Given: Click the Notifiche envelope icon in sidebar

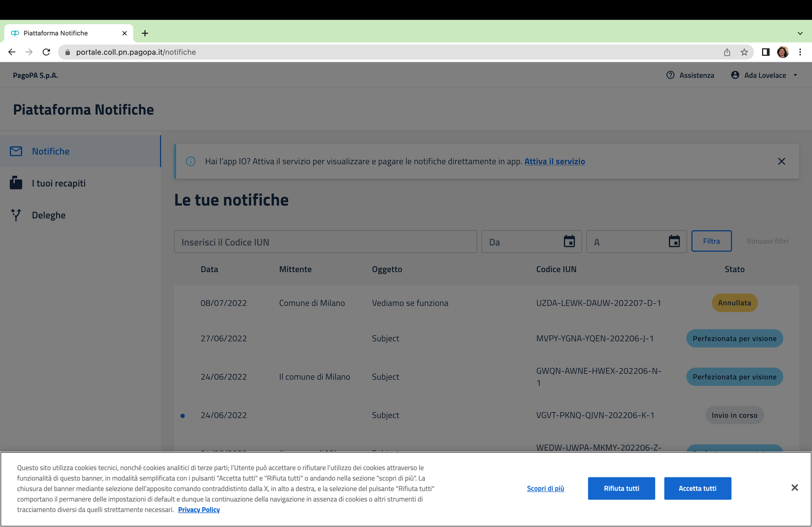Looking at the screenshot, I should [x=16, y=151].
